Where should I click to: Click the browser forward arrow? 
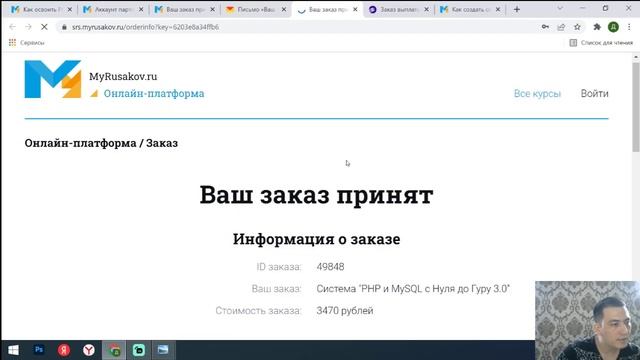[x=28, y=27]
